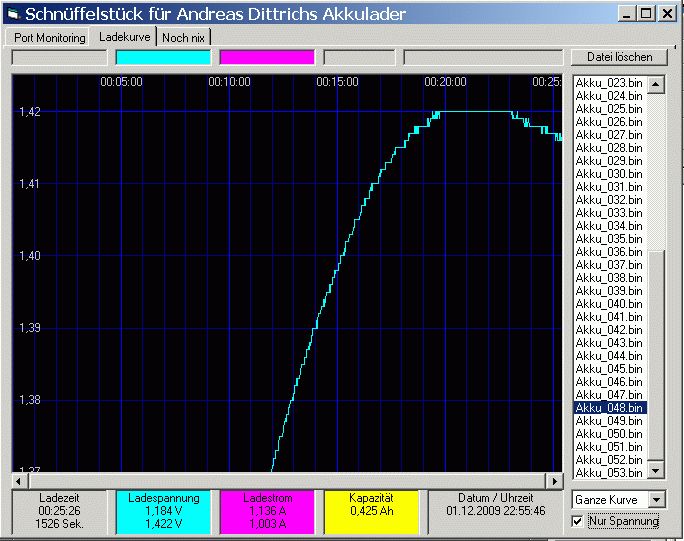Select Akku_040.bin in file list
Image resolution: width=684 pixels, height=541 pixels.
609,304
